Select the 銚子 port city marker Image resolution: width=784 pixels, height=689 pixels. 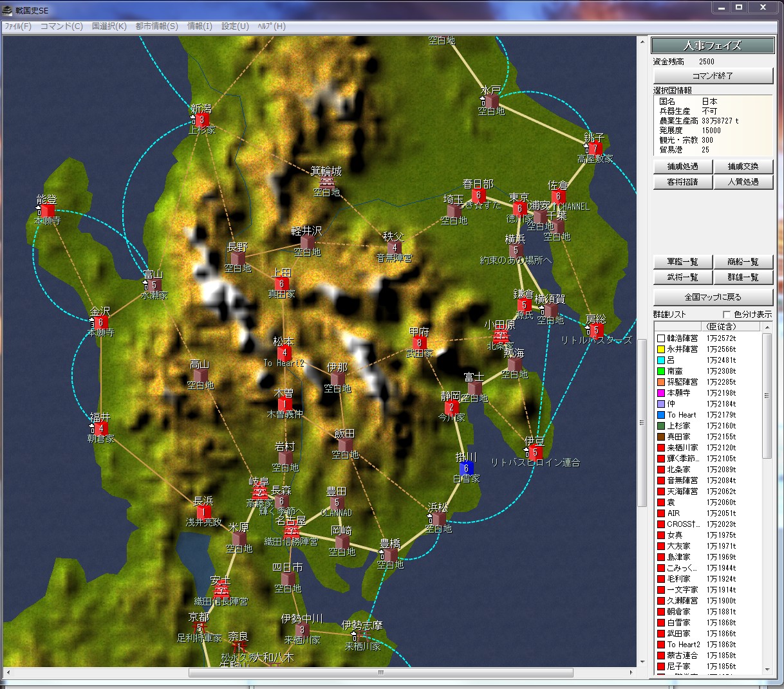point(594,149)
